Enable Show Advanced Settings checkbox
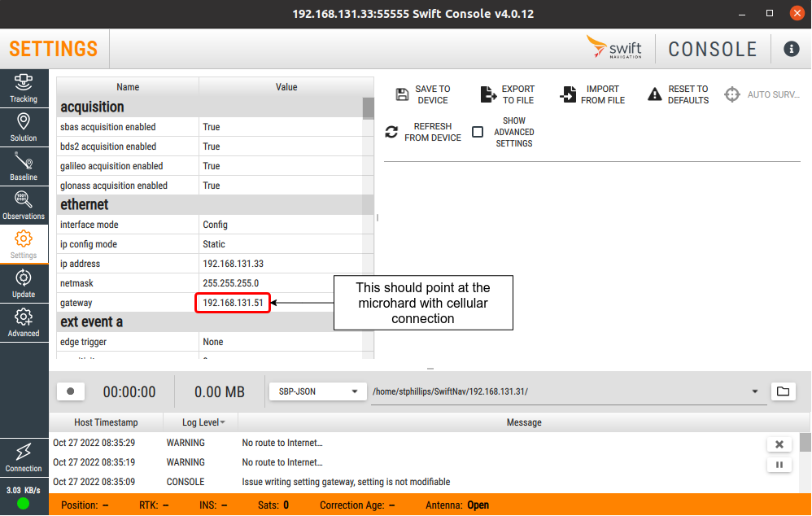This screenshot has width=812, height=516. (478, 132)
